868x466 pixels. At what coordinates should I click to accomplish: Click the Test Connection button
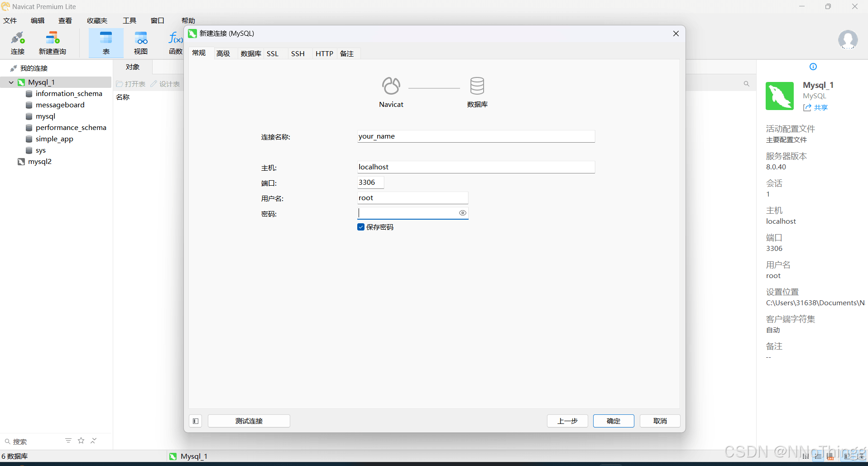click(249, 421)
